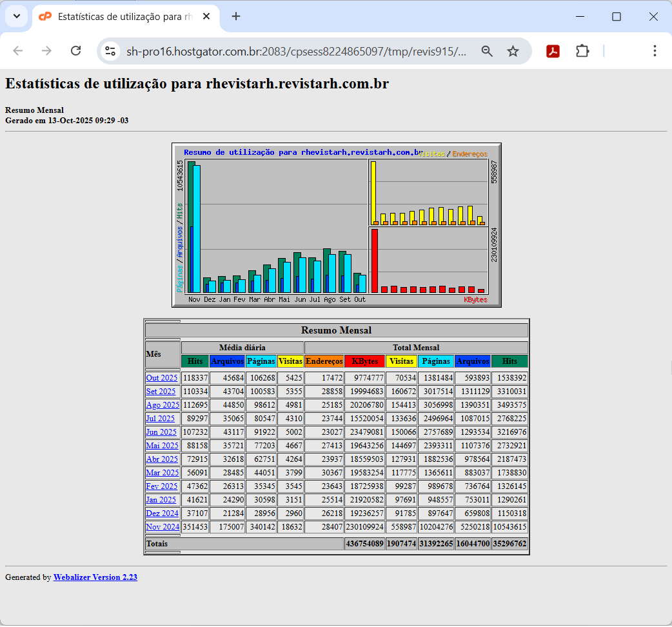The image size is (672, 627).
Task: Bookmark this page with the star
Action: tap(513, 51)
